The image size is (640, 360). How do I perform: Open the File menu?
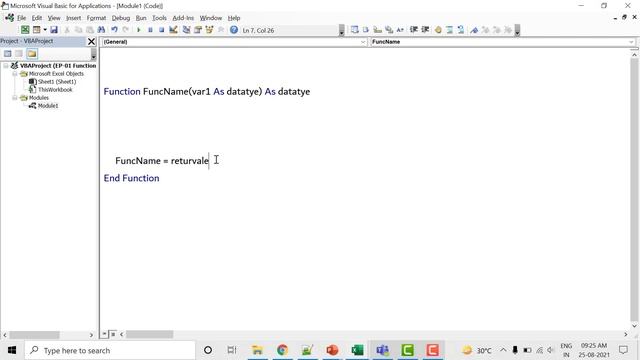[x=21, y=18]
